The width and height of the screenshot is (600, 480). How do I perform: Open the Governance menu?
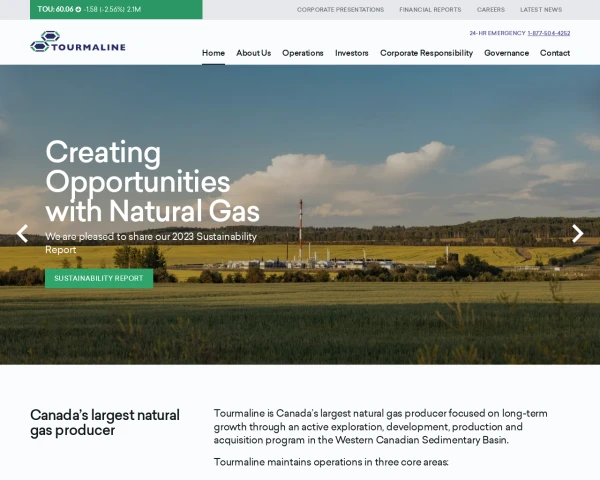pos(506,53)
